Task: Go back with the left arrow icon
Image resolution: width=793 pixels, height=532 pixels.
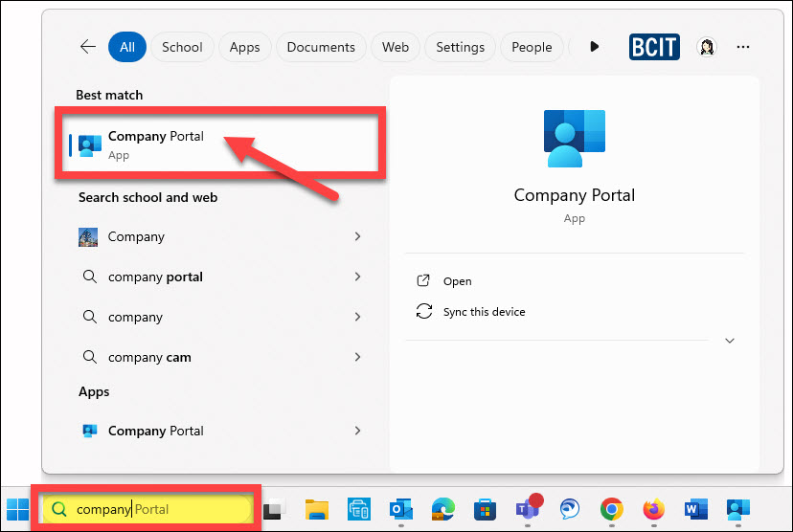Action: (x=88, y=47)
